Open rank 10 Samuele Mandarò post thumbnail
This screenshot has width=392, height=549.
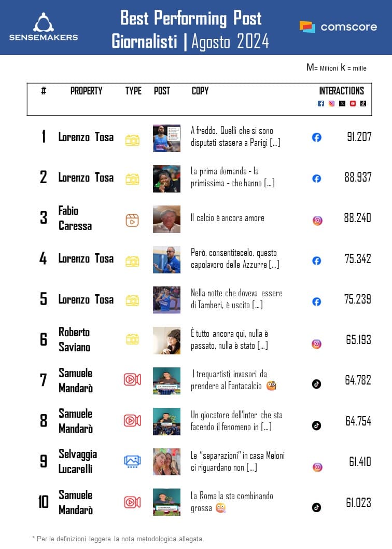point(166,502)
